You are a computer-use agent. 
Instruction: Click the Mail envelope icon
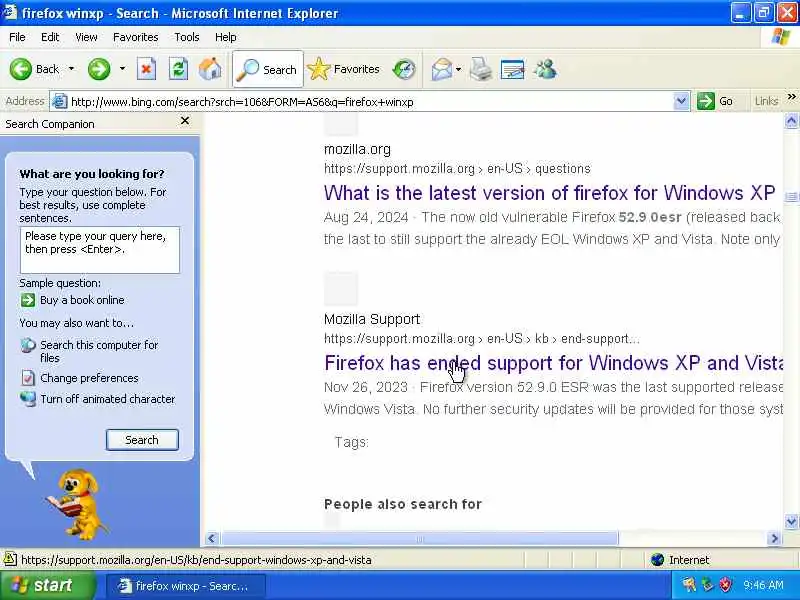pos(441,69)
